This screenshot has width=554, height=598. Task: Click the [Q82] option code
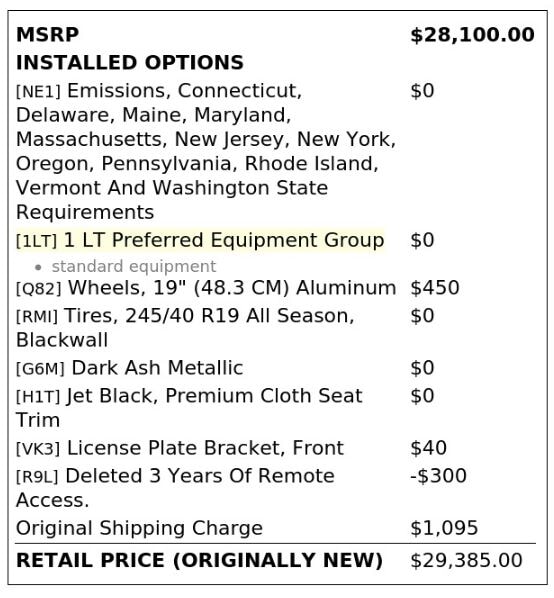(x=39, y=289)
